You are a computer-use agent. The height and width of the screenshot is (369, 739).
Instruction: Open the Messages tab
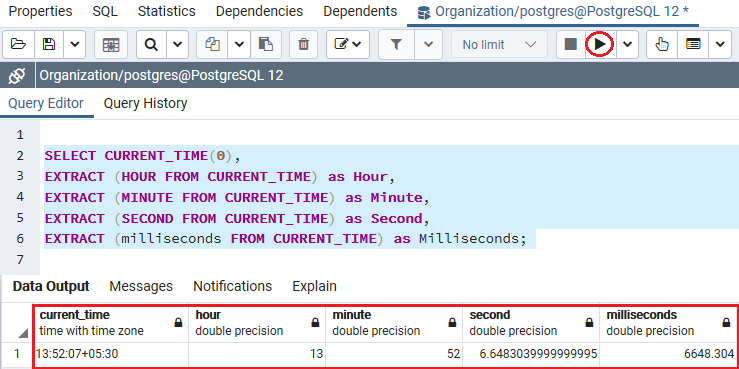tap(141, 286)
